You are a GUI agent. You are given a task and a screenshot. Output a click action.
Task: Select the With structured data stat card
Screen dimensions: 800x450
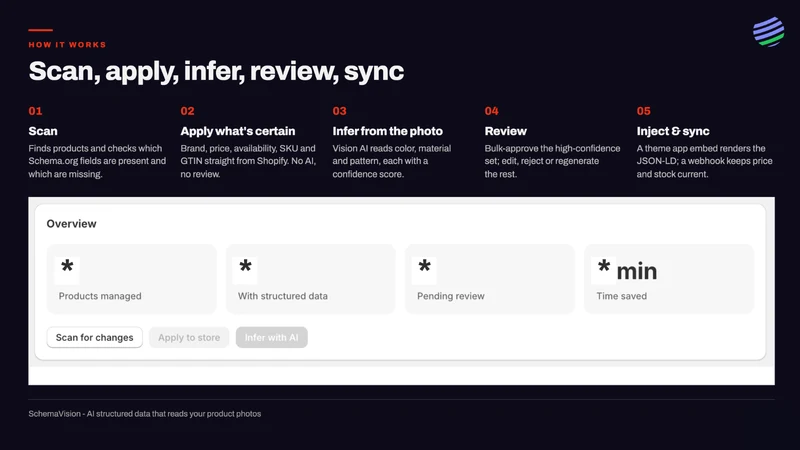(311, 279)
